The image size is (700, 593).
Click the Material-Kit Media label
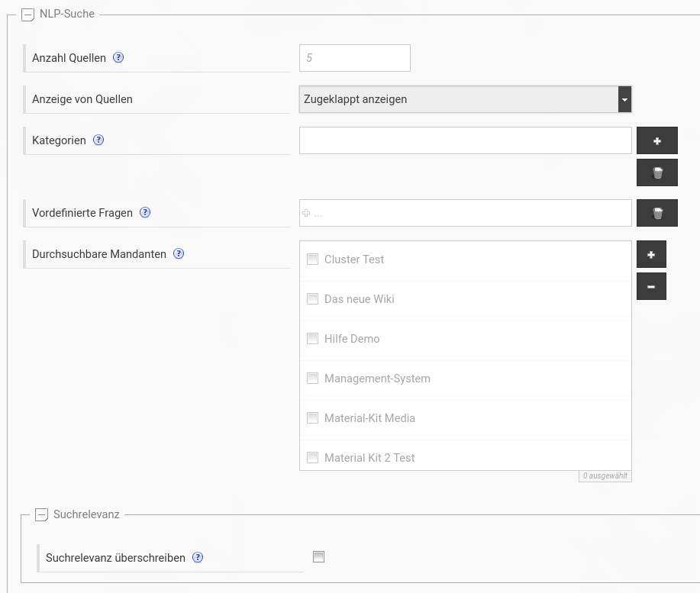tap(369, 418)
